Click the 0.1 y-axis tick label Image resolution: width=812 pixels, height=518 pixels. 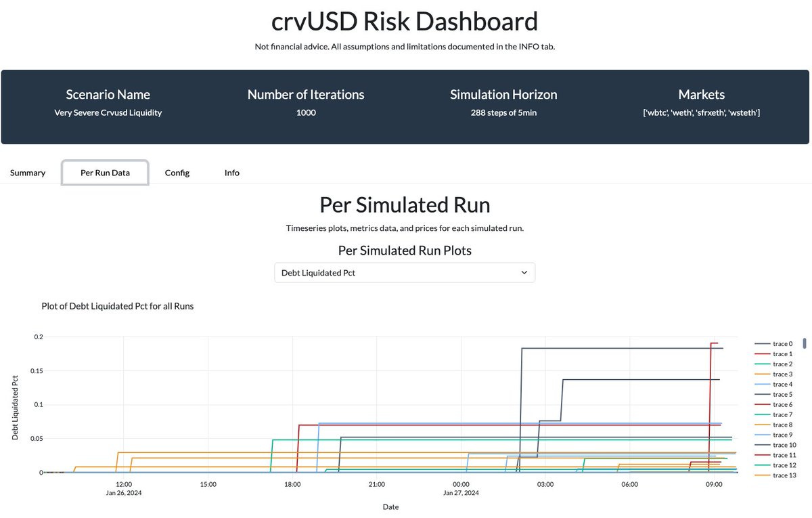point(38,405)
